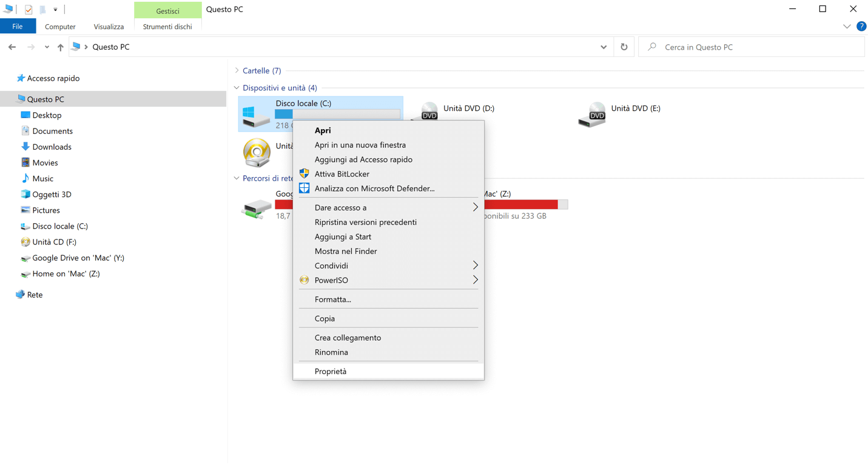868x465 pixels.
Task: Open the address bar history dropdown
Action: point(604,47)
